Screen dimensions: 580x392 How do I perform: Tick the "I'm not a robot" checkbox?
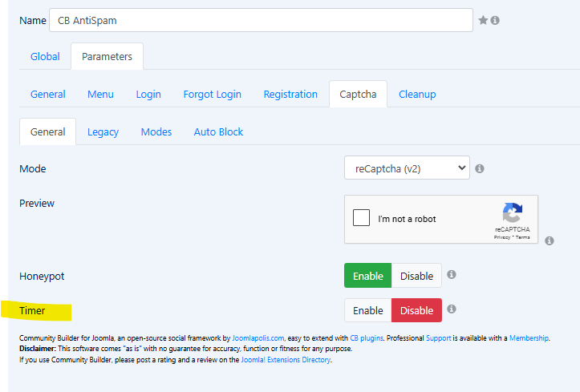click(x=361, y=217)
